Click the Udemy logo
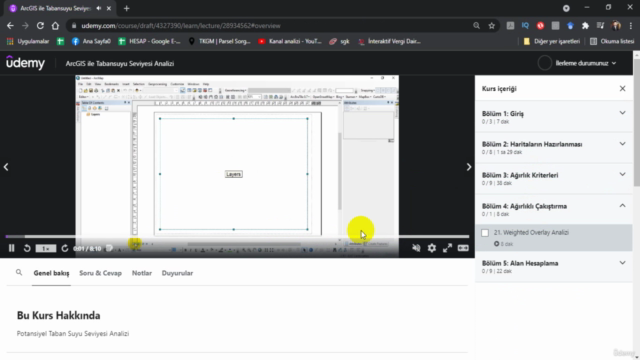 tap(25, 63)
